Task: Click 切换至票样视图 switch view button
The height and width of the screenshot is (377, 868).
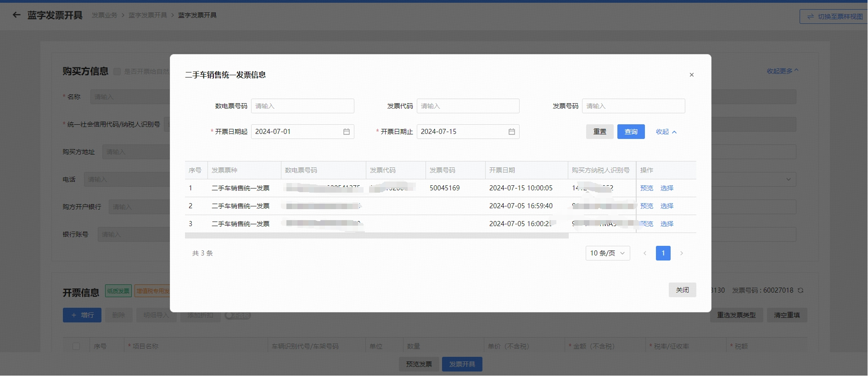Action: 834,17
